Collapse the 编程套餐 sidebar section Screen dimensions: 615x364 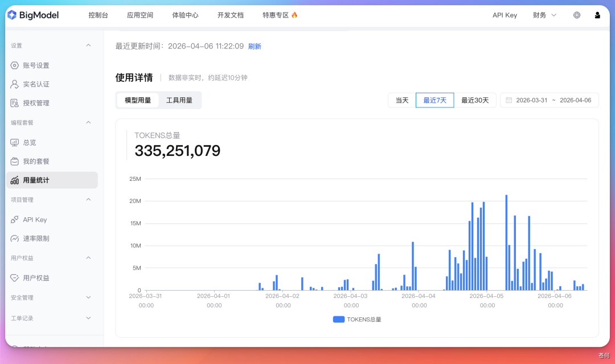tap(88, 122)
